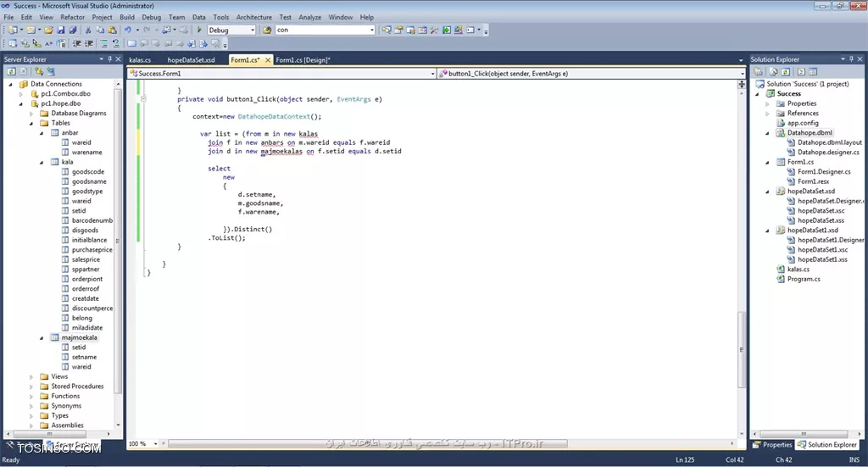Click the Save All icon
This screenshot has width=868, height=467.
pos(73,30)
